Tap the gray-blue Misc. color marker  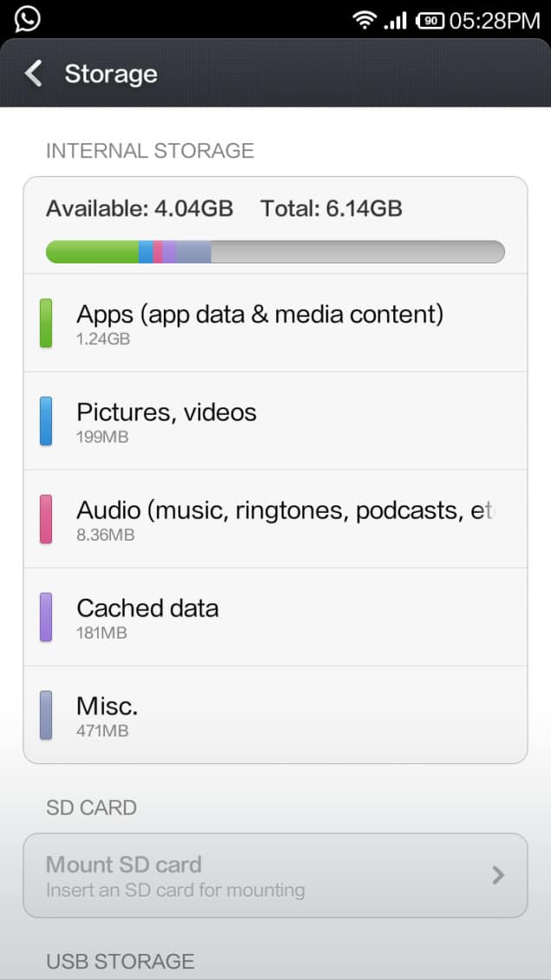46,715
